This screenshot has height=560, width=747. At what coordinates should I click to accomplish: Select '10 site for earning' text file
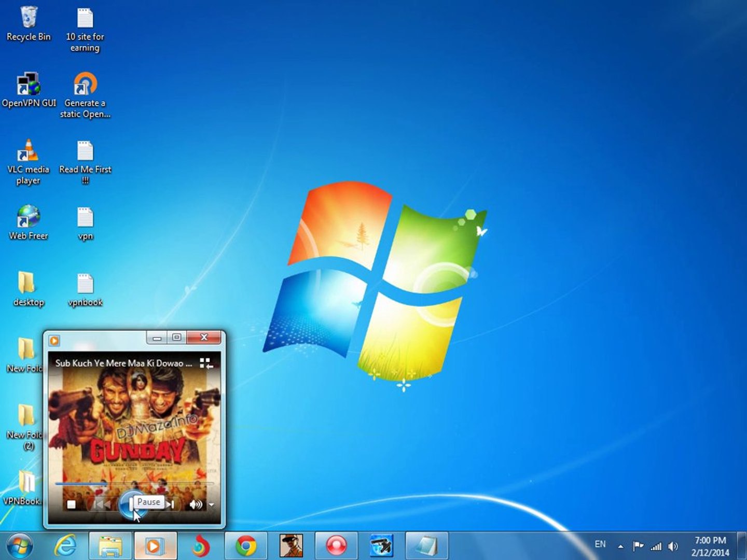(85, 30)
